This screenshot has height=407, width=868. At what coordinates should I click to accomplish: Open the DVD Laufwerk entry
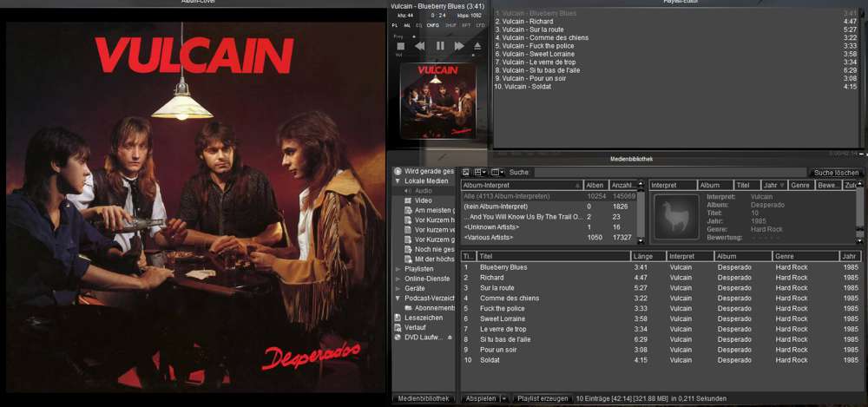pos(424,337)
